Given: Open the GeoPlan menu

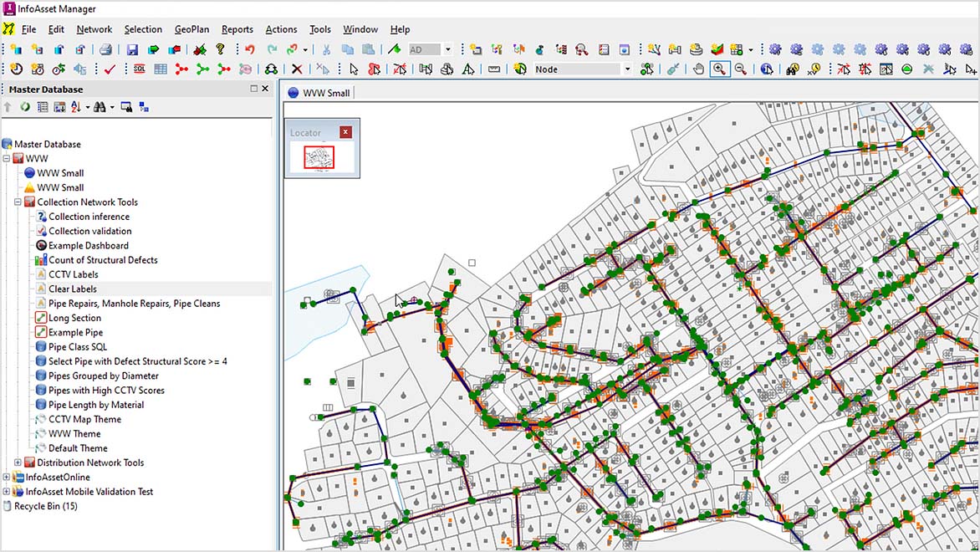Looking at the screenshot, I should click(191, 29).
